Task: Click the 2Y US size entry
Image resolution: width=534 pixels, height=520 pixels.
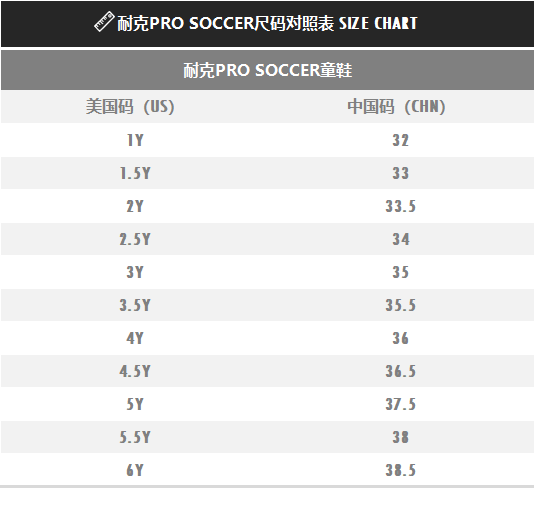Action: click(x=135, y=206)
